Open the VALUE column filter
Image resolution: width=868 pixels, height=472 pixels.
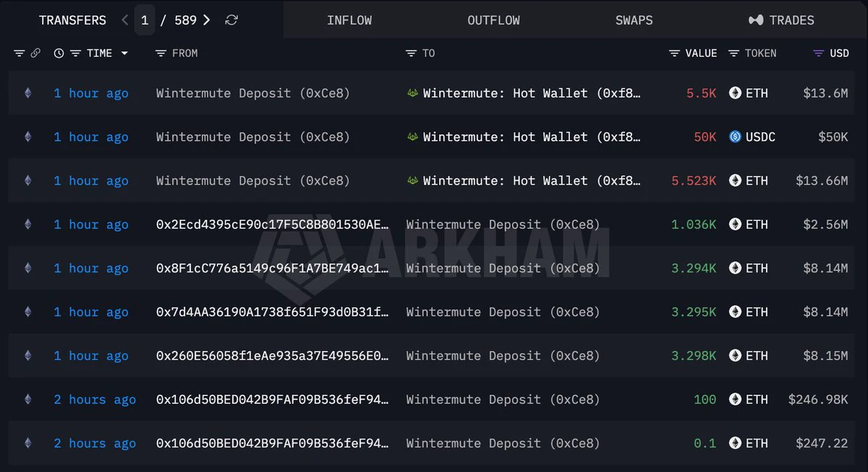[674, 53]
